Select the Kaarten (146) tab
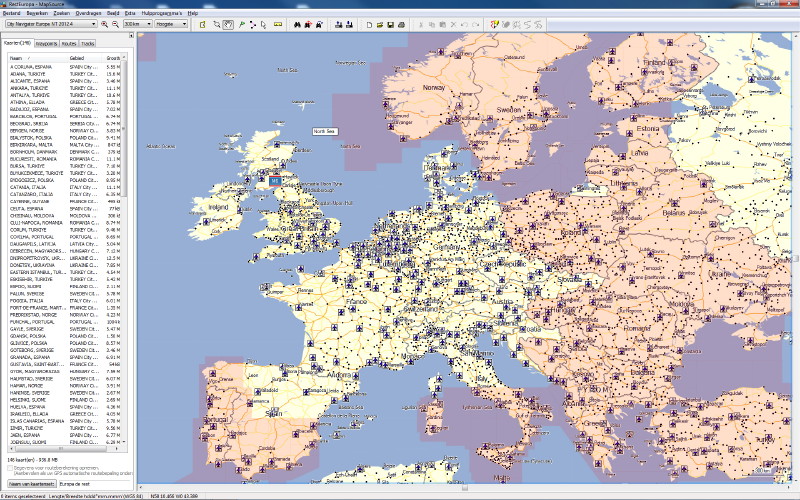The width and height of the screenshot is (800, 500). click(x=18, y=43)
